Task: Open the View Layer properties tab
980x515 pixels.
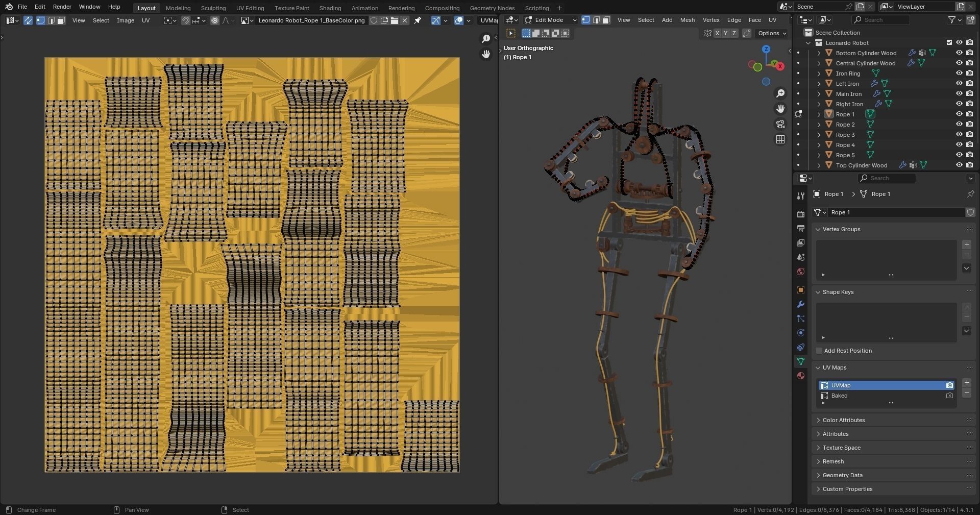Action: tap(800, 242)
